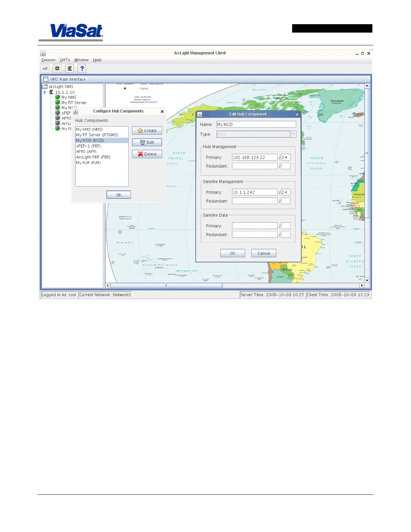Click the Java icon in main window title bar
This screenshot has height=532, width=411.
[43, 53]
